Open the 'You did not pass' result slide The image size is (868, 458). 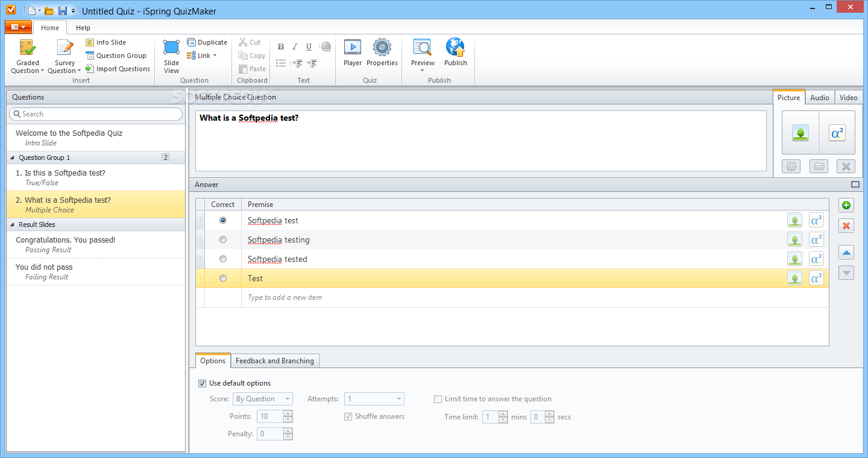[x=96, y=272]
